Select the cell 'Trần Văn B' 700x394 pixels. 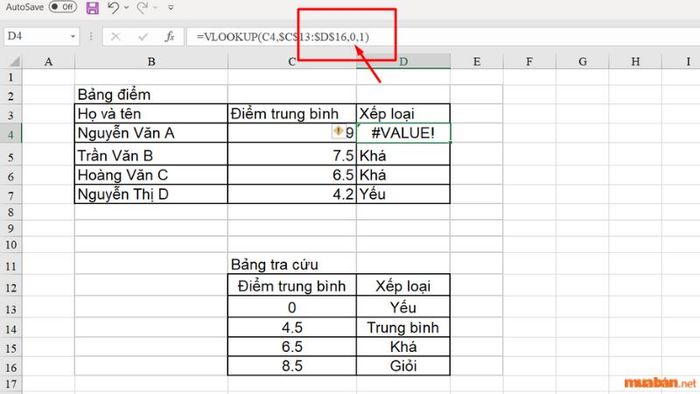click(x=151, y=155)
